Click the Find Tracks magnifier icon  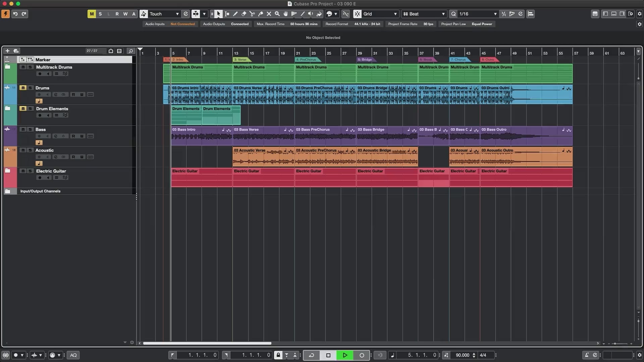pos(131,51)
